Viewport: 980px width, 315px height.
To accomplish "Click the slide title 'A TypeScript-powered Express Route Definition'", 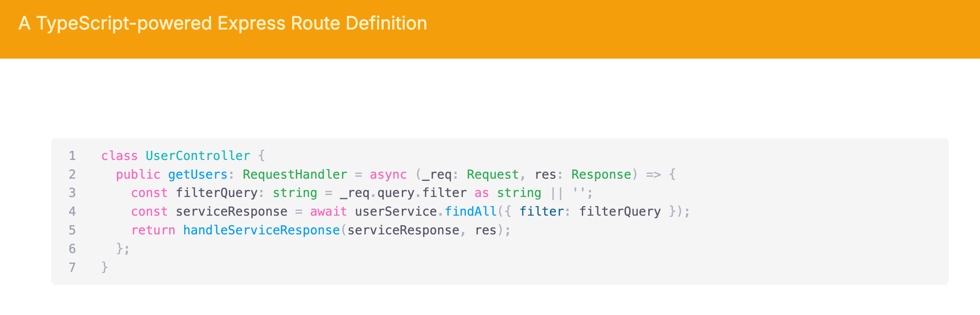I will (223, 23).
